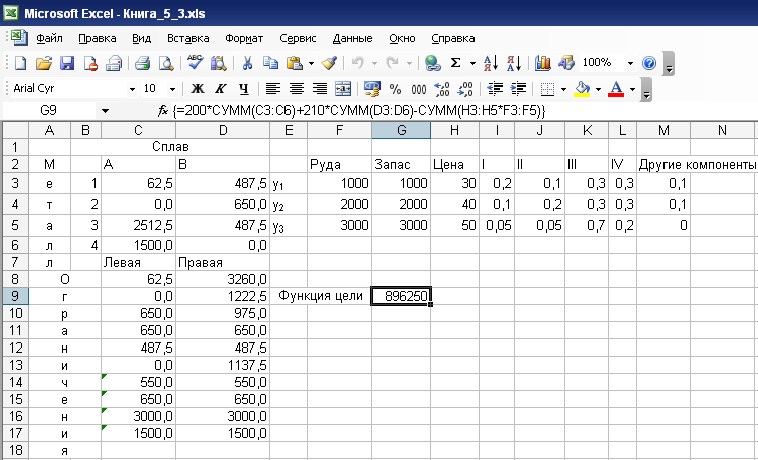The image size is (758, 460).
Task: Expand the Paste options arrow
Action: [311, 63]
